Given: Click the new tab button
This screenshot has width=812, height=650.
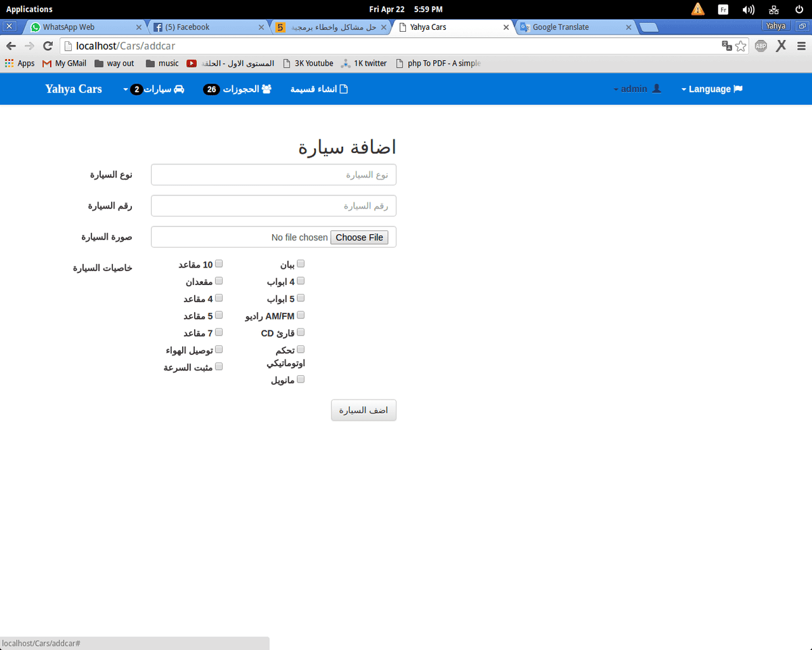Looking at the screenshot, I should [649, 28].
